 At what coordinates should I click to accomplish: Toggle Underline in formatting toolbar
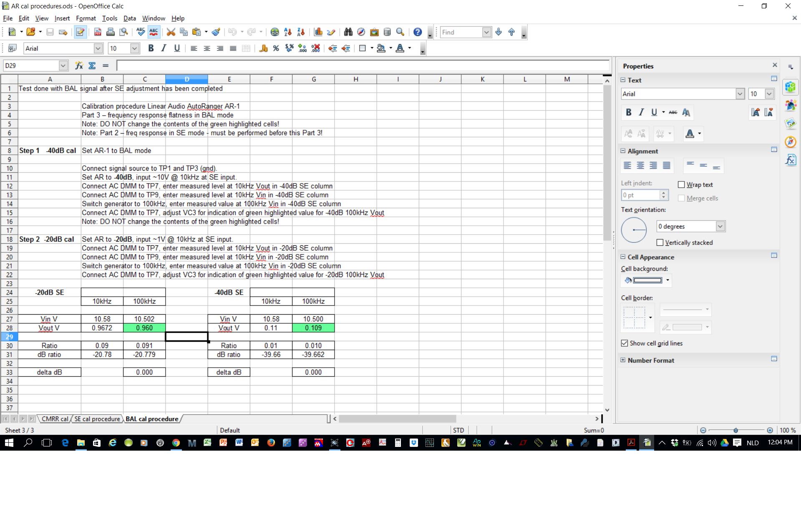(x=177, y=48)
